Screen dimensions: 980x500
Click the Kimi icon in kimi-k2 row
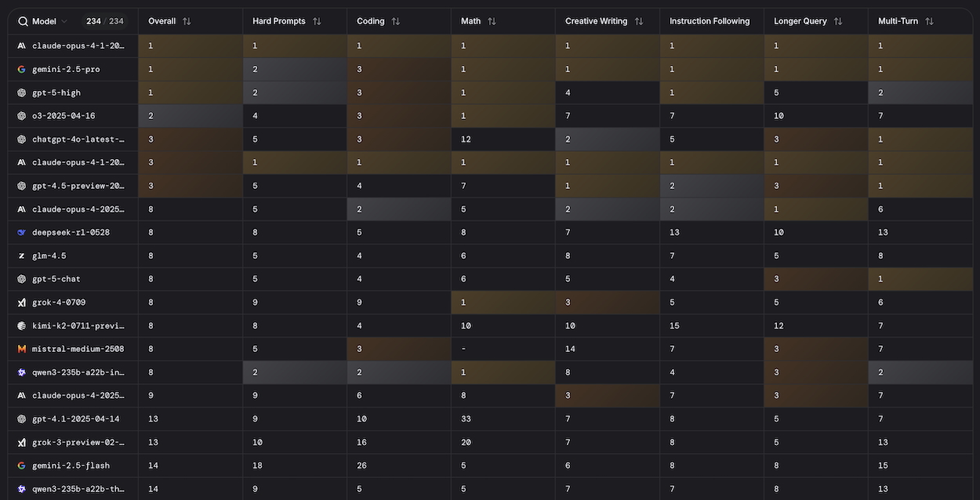tap(22, 325)
